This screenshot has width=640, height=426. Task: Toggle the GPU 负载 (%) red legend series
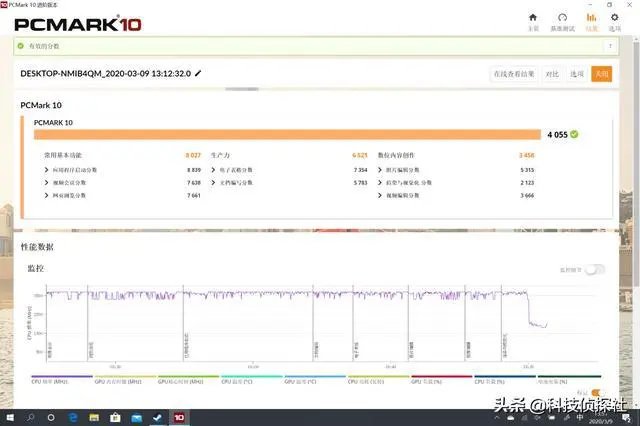point(442,380)
